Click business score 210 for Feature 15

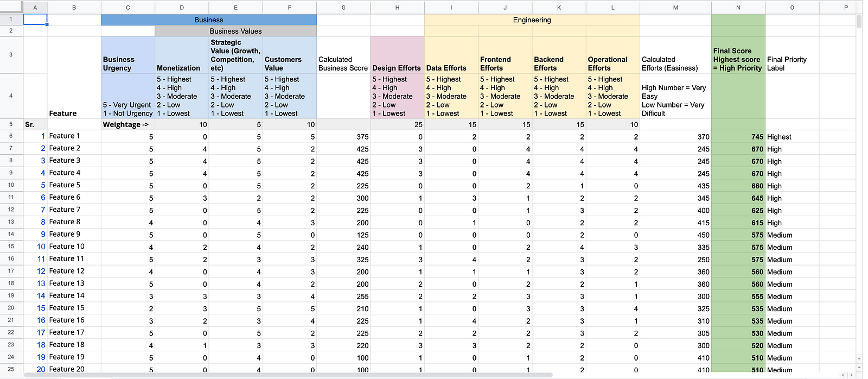pos(343,308)
